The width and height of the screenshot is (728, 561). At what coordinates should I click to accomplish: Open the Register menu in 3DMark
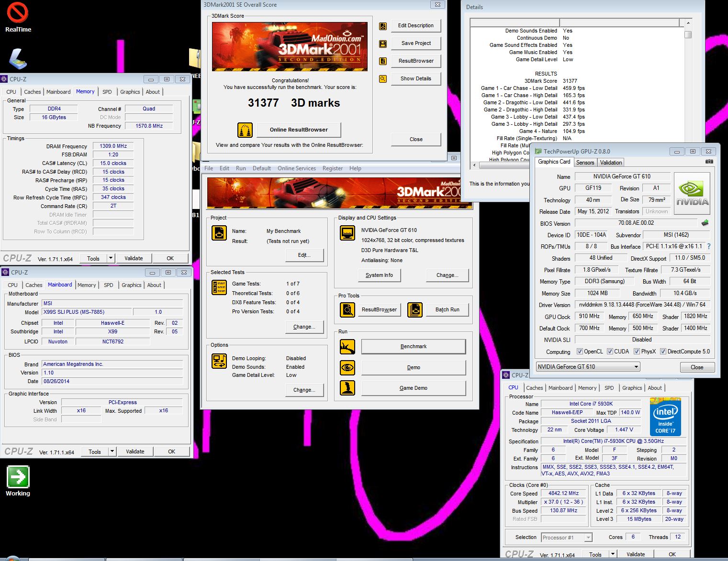click(x=333, y=168)
